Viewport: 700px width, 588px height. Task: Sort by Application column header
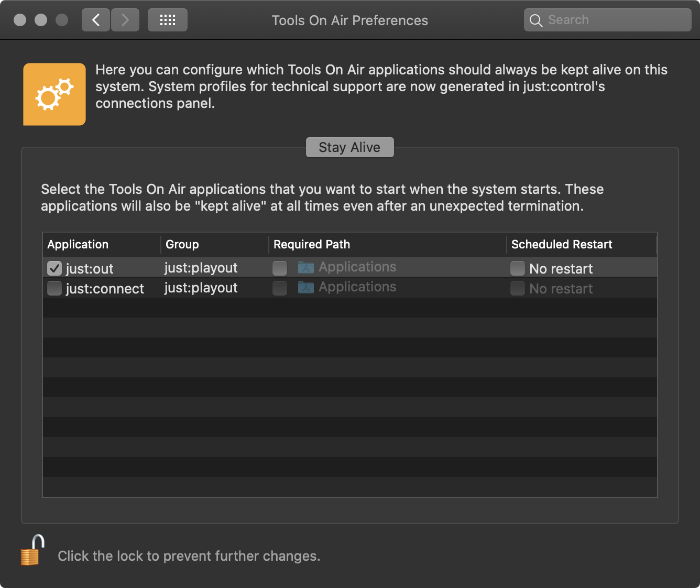pos(102,244)
